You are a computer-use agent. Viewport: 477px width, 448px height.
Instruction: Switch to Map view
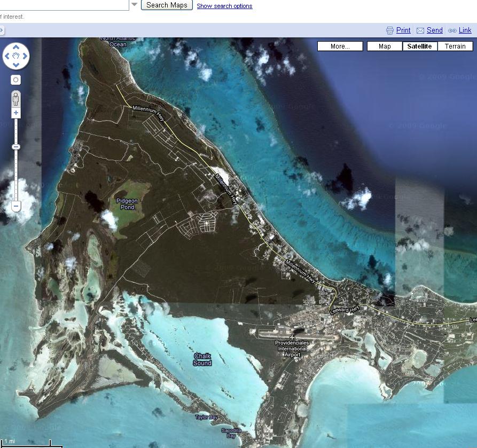coord(385,46)
